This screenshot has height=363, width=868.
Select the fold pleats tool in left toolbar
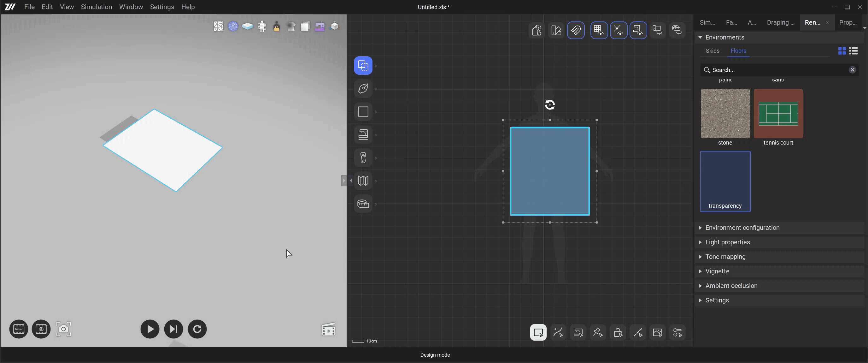(363, 181)
